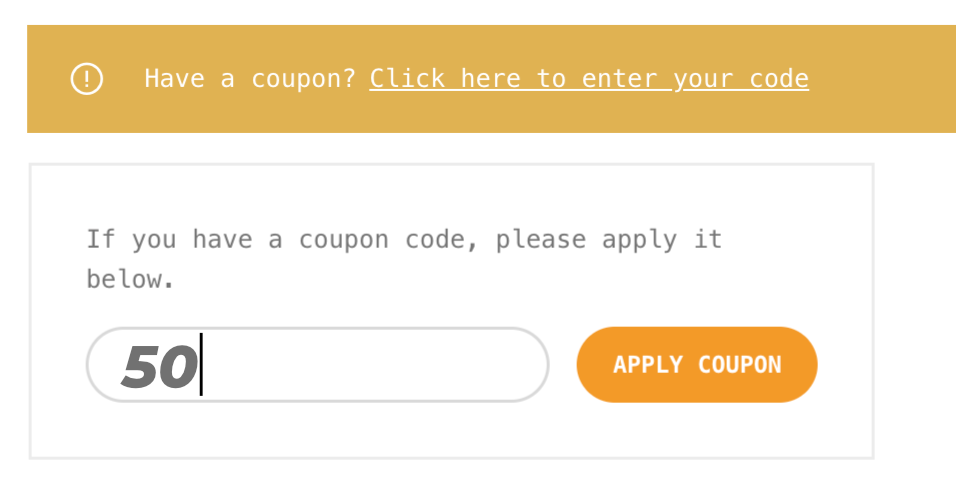
Task: Click the word "below." in the instructions
Action: click(130, 279)
